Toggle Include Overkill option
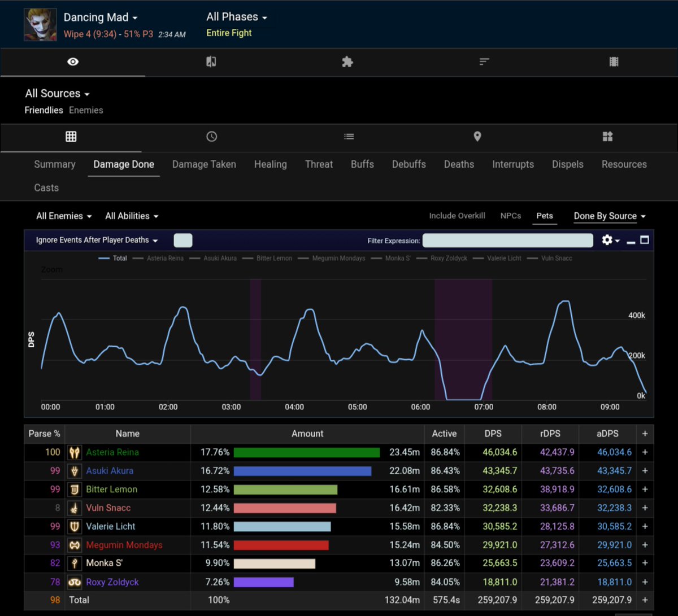Viewport: 678px width, 616px height. [x=457, y=216]
